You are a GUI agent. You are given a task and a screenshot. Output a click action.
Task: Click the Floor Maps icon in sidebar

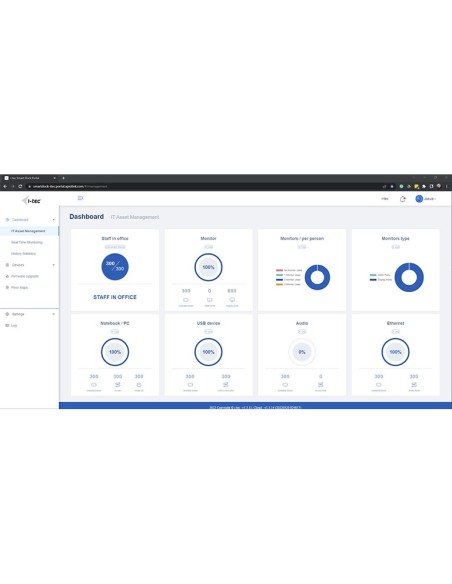[7, 288]
